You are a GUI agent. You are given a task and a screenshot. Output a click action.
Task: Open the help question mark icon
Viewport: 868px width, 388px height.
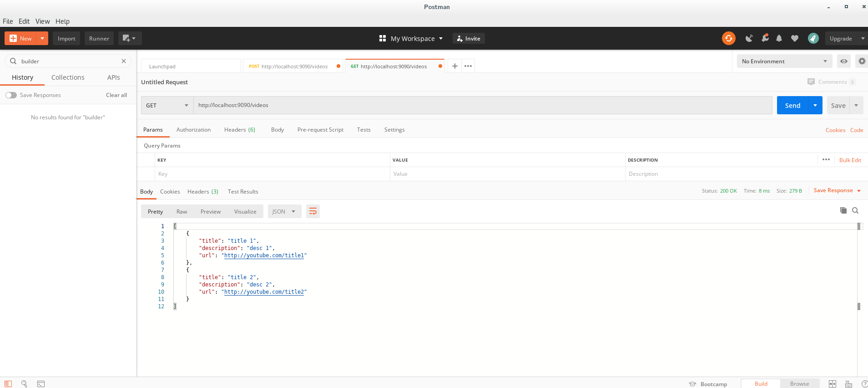point(864,384)
